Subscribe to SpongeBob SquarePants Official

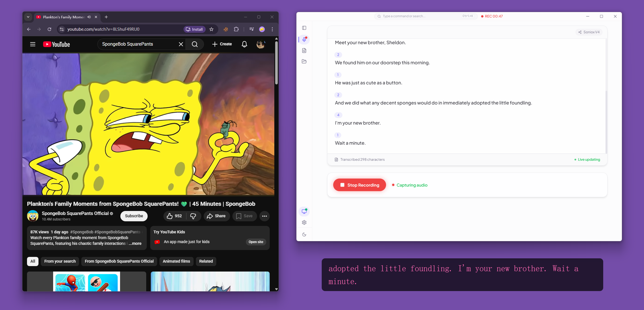pyautogui.click(x=134, y=216)
